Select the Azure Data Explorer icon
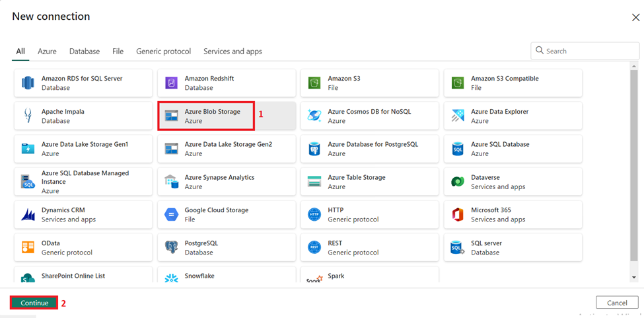The height and width of the screenshot is (318, 644). (x=457, y=116)
